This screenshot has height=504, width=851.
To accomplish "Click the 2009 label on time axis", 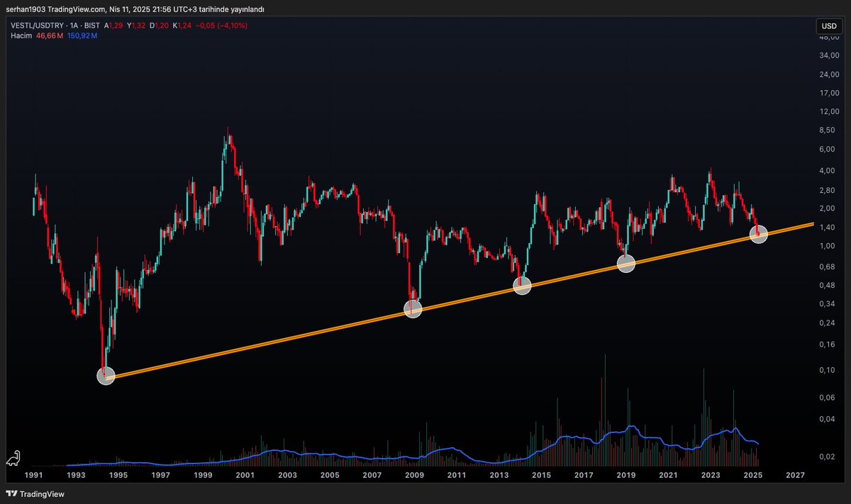I will coord(414,475).
